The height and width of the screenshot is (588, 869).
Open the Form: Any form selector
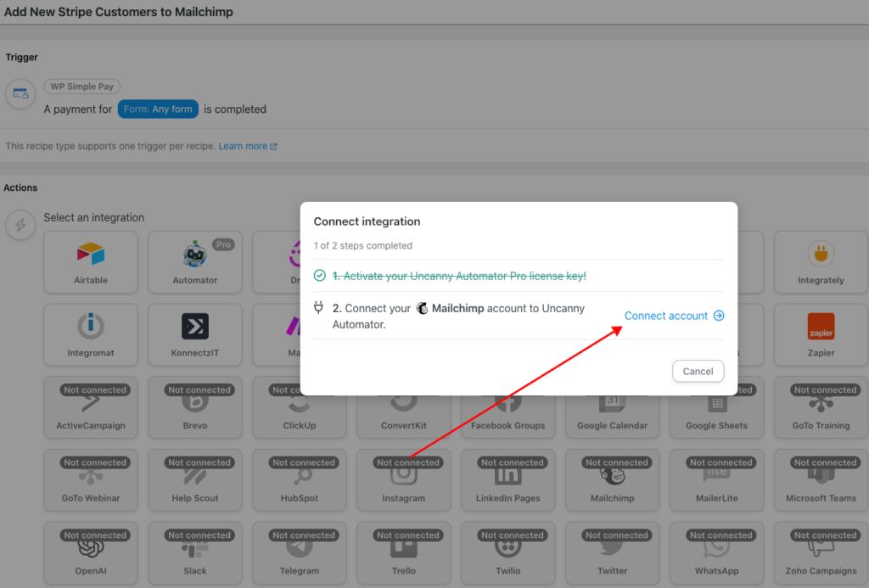(158, 109)
